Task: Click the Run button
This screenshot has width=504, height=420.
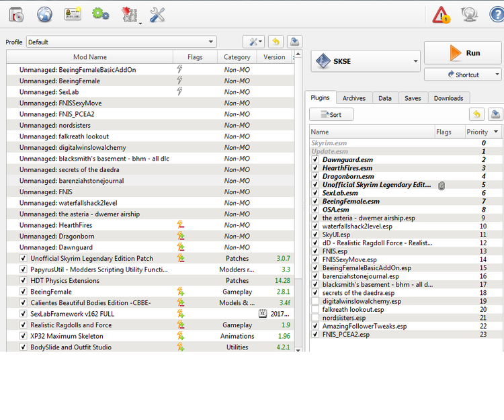Action: tap(463, 53)
